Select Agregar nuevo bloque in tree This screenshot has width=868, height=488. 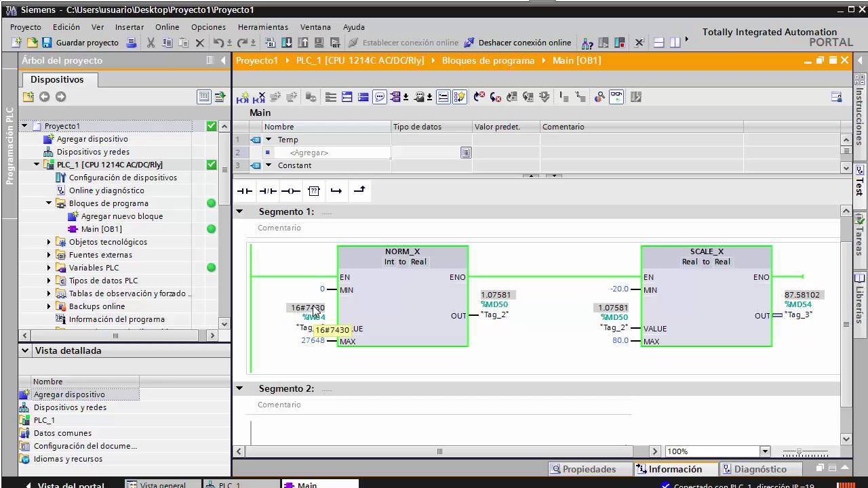point(122,216)
